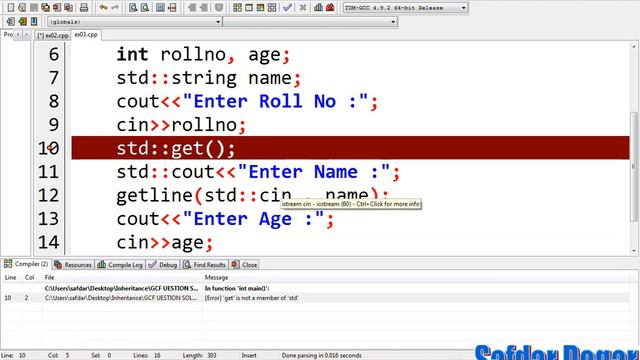Set breakpoint by clicking line number 9
Screen dimensions: 640x360
(53, 124)
